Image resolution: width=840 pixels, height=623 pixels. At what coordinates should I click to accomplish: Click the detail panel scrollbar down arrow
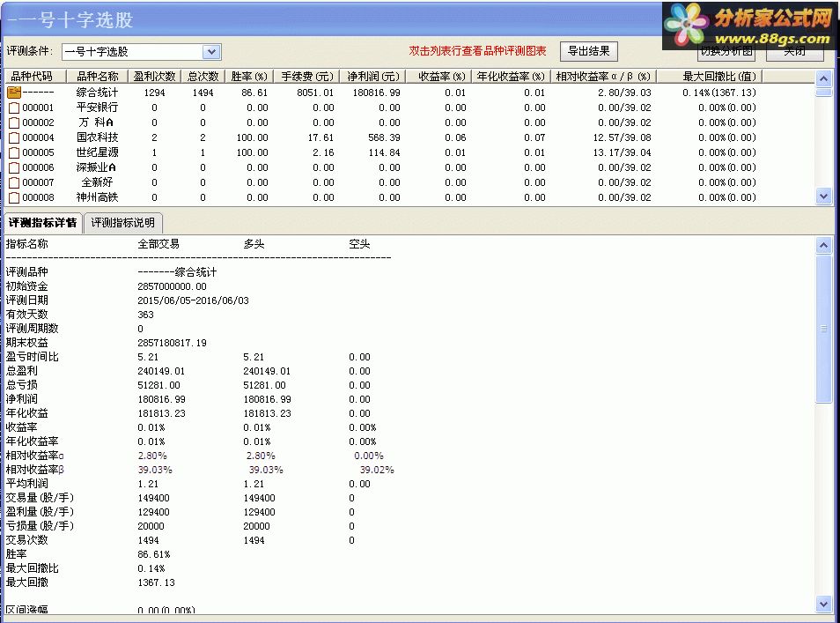pos(823,604)
